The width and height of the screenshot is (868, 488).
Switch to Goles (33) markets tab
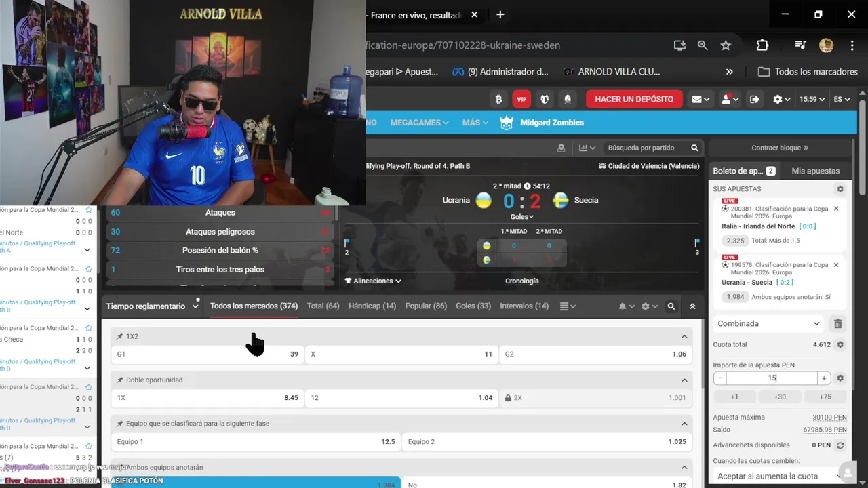coord(473,306)
